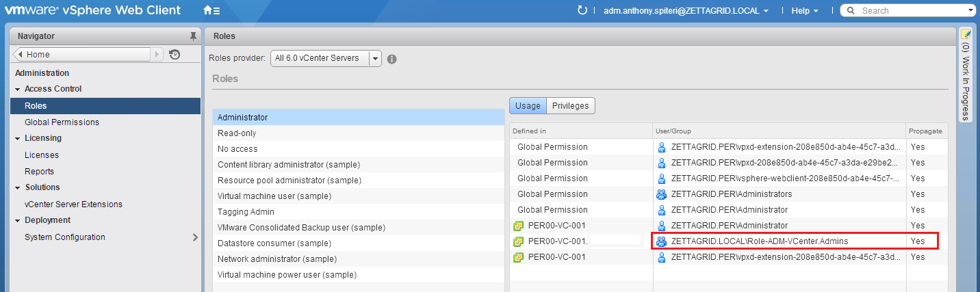Select ZETTAGRID.PER\vsphere-webclient usage row
The height and width of the screenshot is (292, 980).
pos(729,178)
